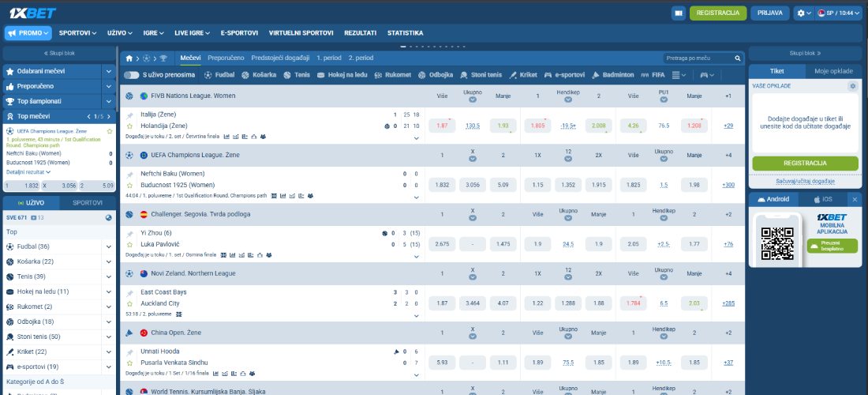The height and width of the screenshot is (395, 868).
Task: Click Preuzmi besplatno download button
Action: pyautogui.click(x=832, y=246)
